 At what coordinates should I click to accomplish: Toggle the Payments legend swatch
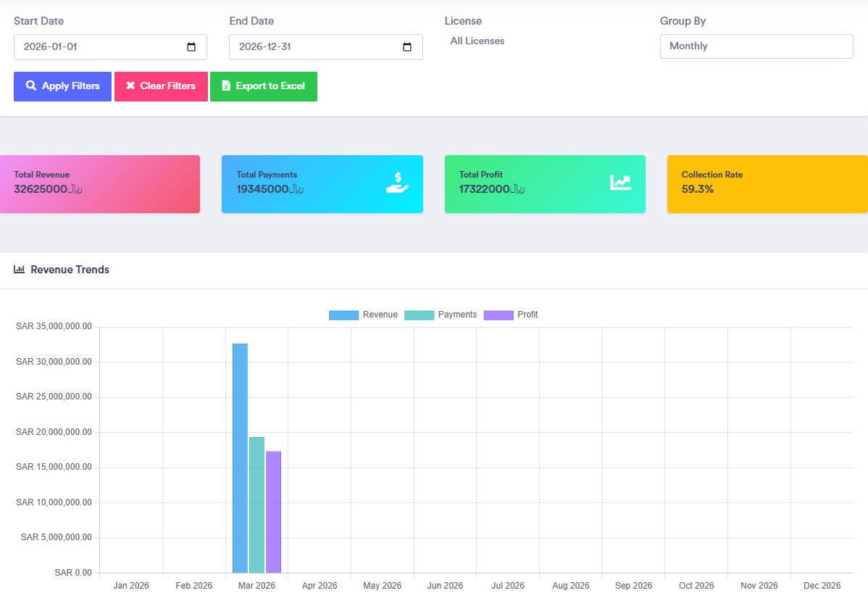coord(419,315)
